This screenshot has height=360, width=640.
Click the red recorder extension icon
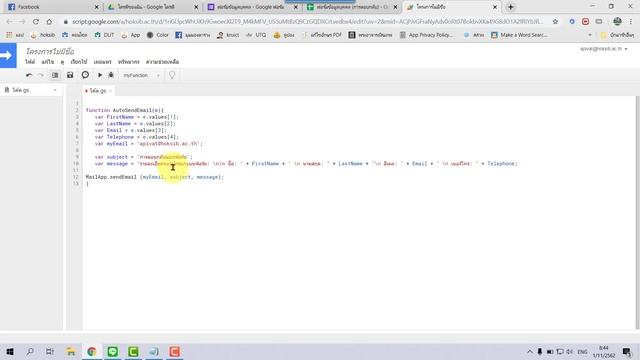tap(585, 22)
